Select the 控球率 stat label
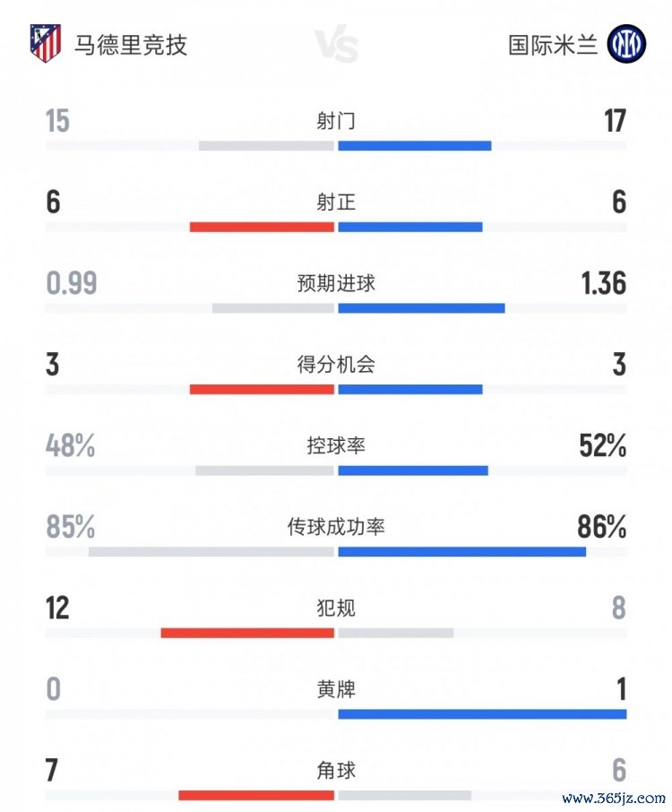 (336, 445)
